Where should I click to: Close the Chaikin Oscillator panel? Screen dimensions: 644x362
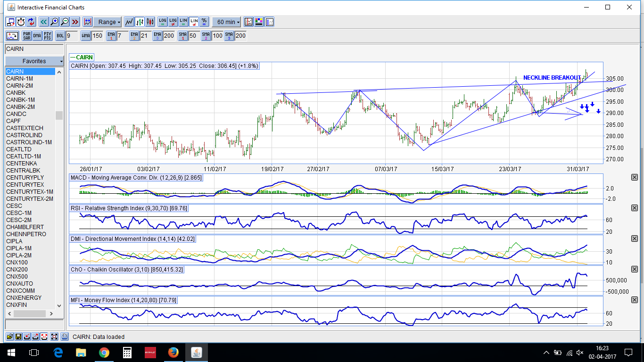point(634,269)
